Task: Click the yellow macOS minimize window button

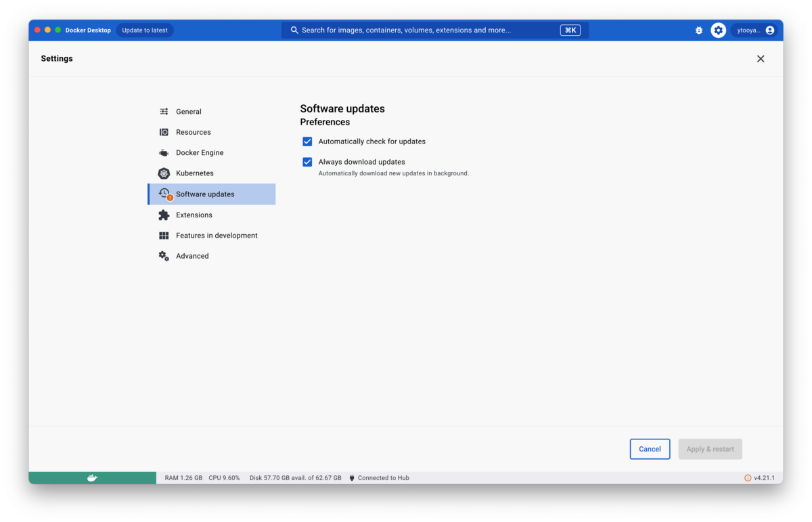Action: pos(47,30)
